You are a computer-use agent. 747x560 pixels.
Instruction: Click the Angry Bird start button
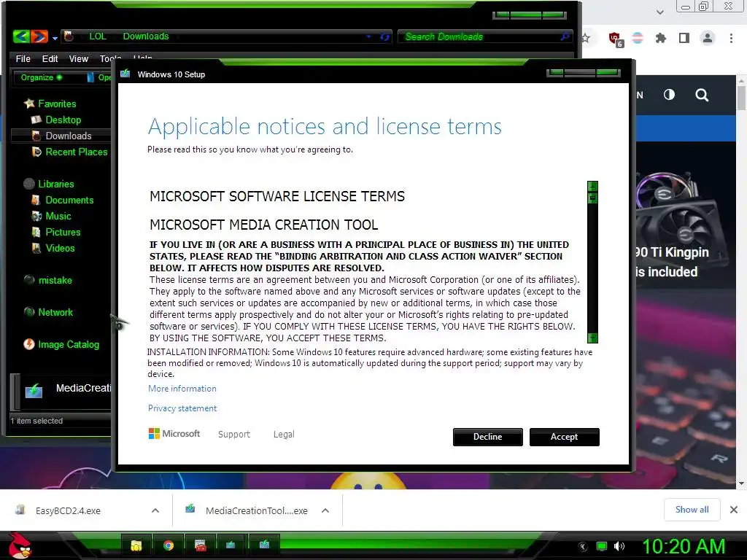[20, 545]
